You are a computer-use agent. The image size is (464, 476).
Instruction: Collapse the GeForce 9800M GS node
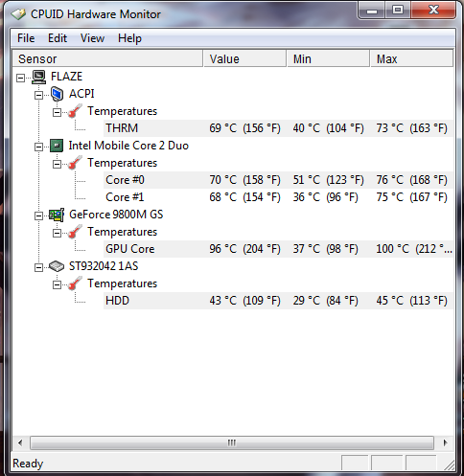38,215
